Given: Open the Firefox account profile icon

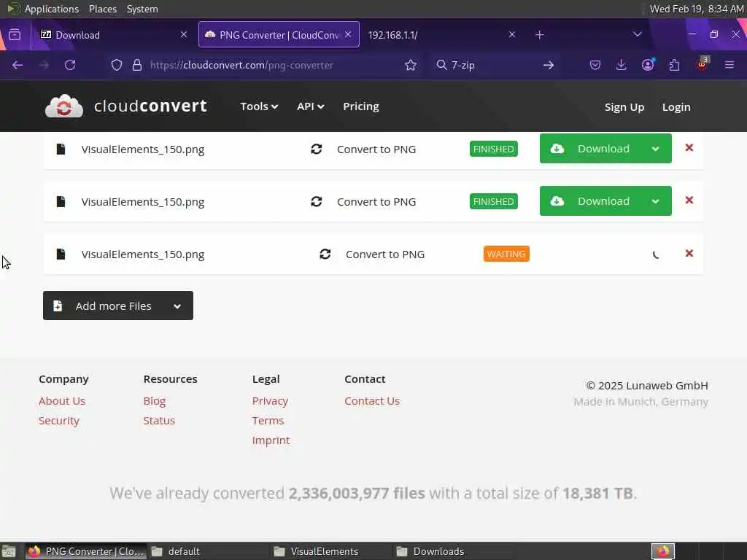Looking at the screenshot, I should pos(648,65).
